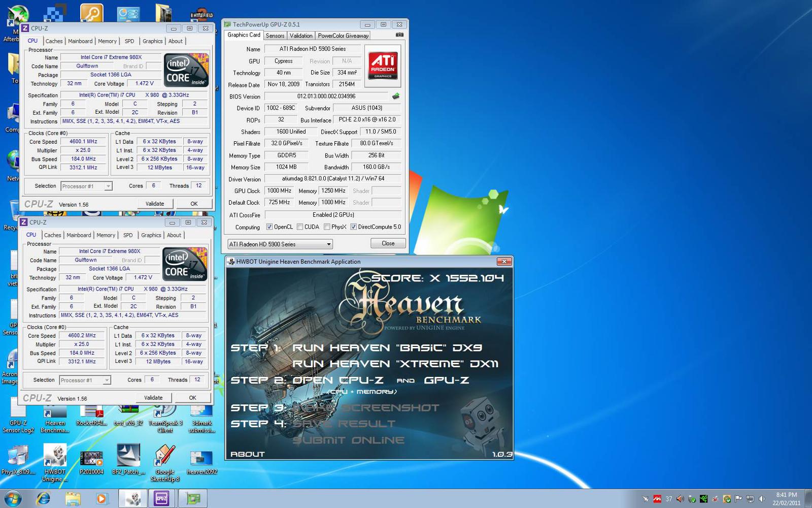Image resolution: width=812 pixels, height=508 pixels.
Task: Open HWBOT Unigine desktop shortcut
Action: 54,463
